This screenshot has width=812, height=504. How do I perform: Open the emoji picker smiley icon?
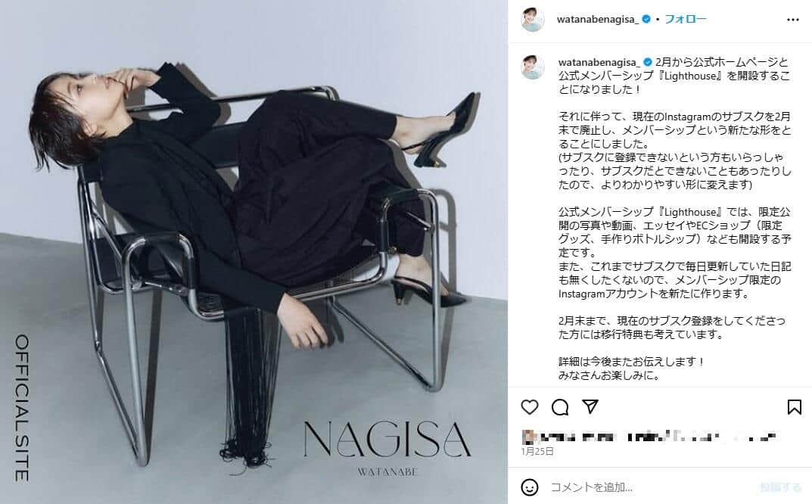click(529, 487)
